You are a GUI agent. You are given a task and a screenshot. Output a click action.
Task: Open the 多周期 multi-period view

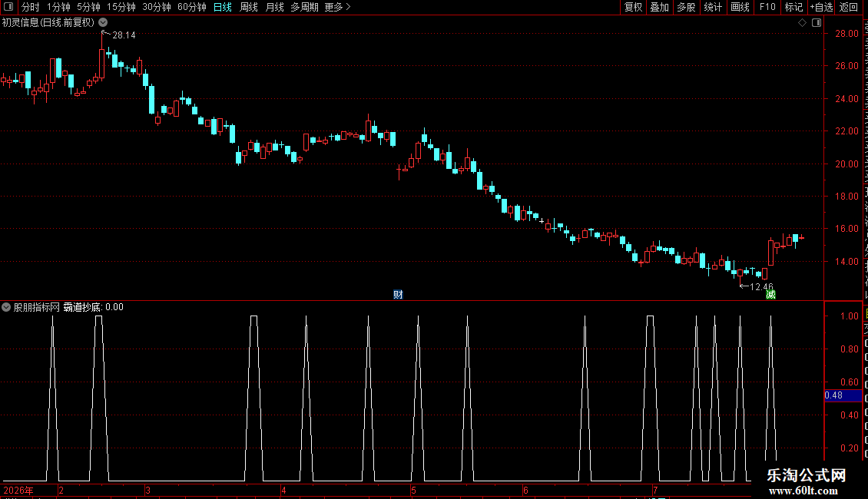pyautogui.click(x=304, y=7)
